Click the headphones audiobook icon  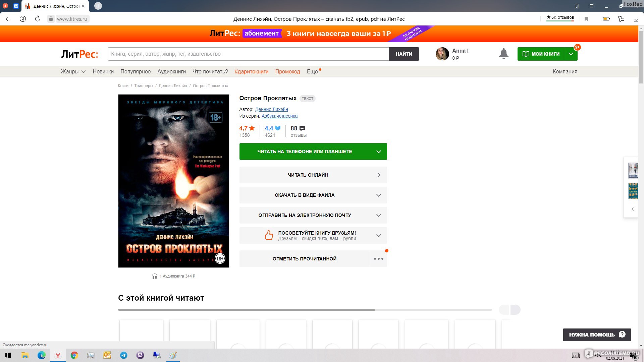pos(154,276)
